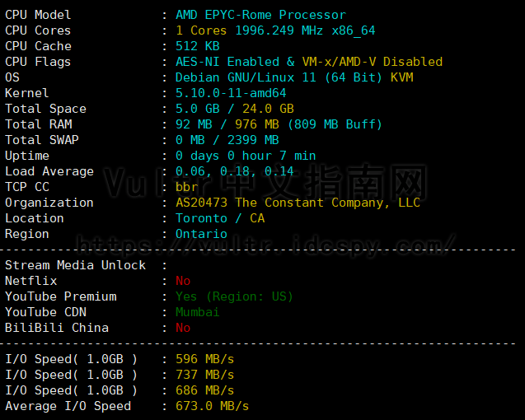
Task: Select the Ontario region value
Action: click(x=201, y=234)
